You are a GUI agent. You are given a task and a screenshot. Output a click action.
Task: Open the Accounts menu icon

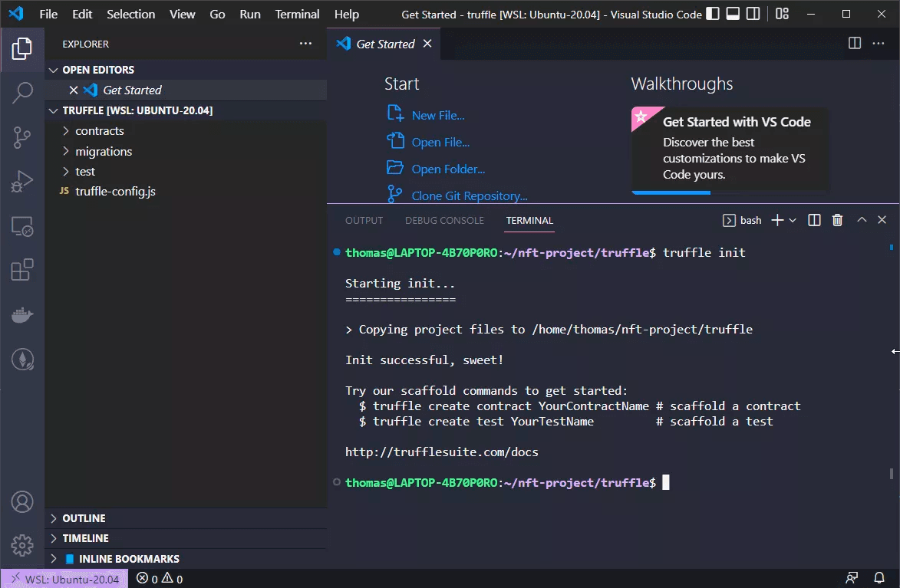[x=21, y=502]
